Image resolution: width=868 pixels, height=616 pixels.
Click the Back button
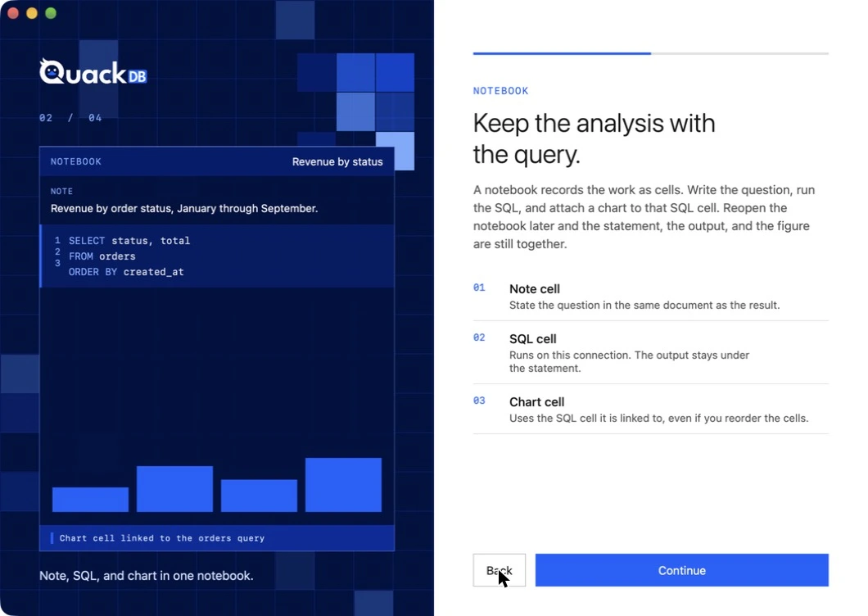pos(499,570)
